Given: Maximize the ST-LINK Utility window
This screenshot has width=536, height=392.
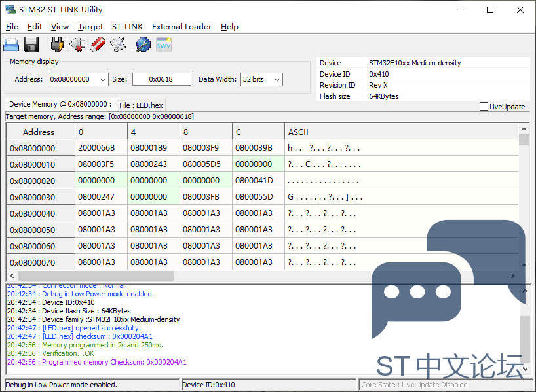Looking at the screenshot, I should coord(490,10).
